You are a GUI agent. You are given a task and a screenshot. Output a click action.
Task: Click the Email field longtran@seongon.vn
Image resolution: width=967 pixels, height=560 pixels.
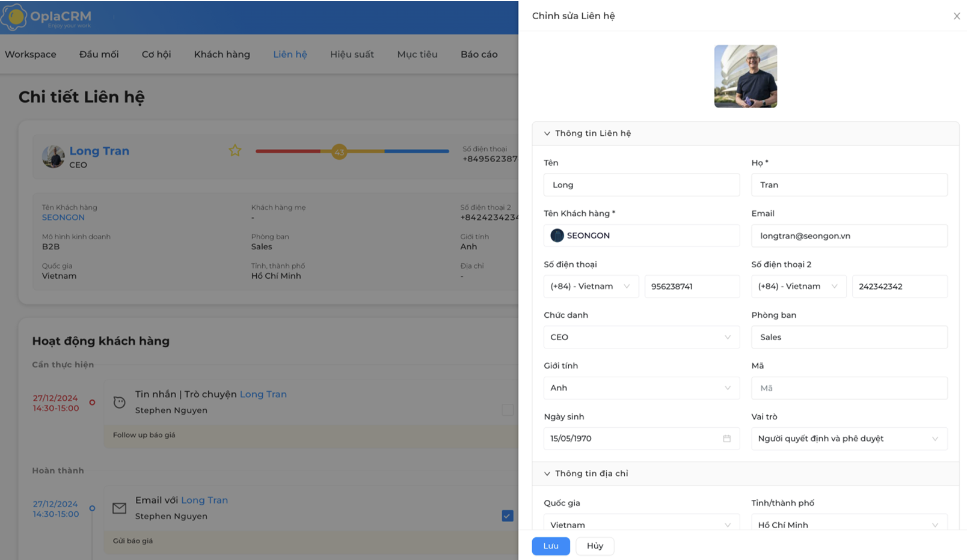(849, 236)
